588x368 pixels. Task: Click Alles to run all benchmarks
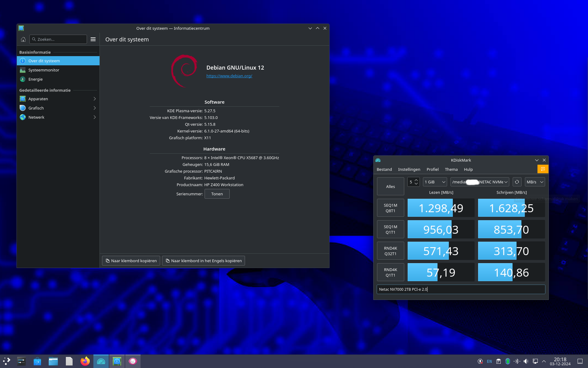[390, 186]
